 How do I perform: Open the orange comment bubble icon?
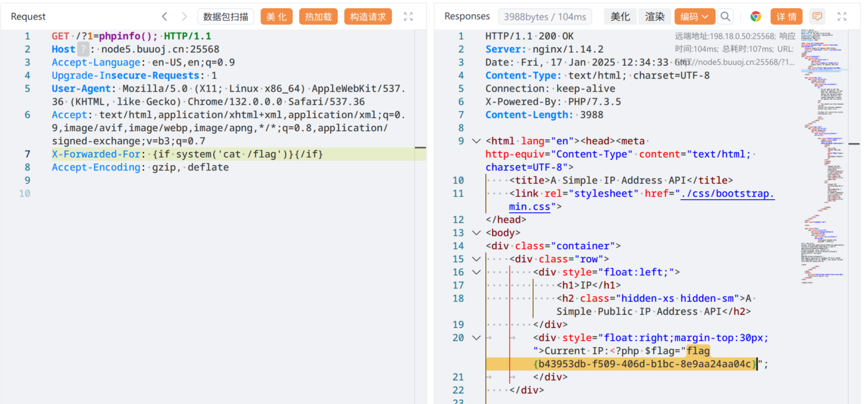(817, 16)
